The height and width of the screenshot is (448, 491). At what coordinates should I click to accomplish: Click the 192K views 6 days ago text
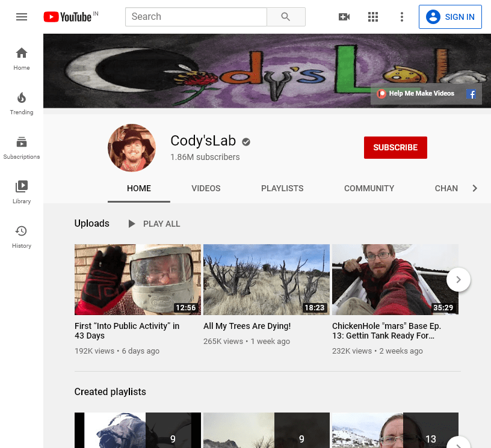pyautogui.click(x=117, y=351)
